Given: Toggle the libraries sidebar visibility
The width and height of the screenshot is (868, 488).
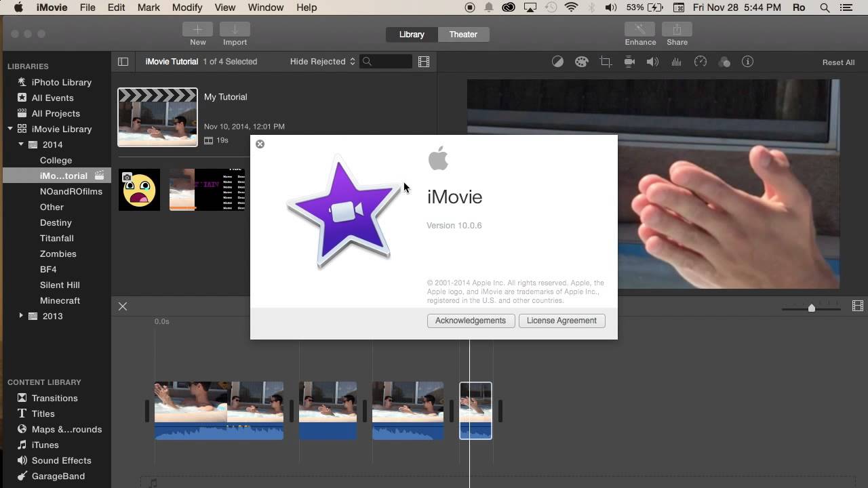Looking at the screenshot, I should (123, 62).
